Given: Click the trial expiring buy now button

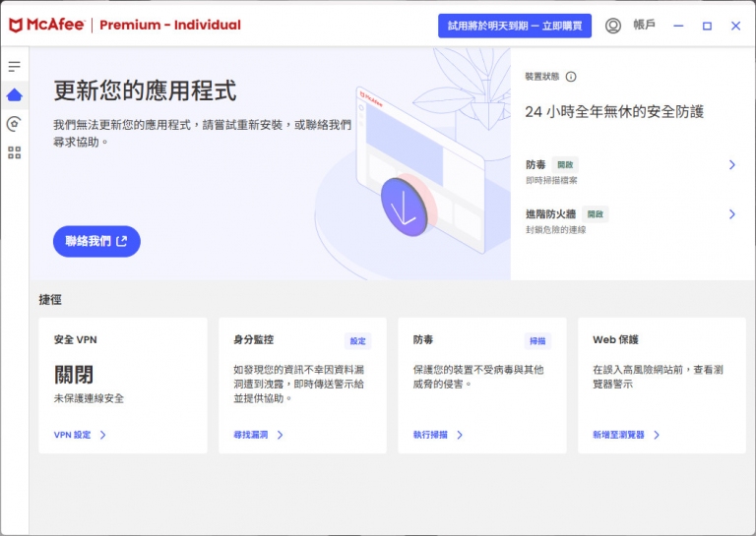Looking at the screenshot, I should (x=515, y=26).
